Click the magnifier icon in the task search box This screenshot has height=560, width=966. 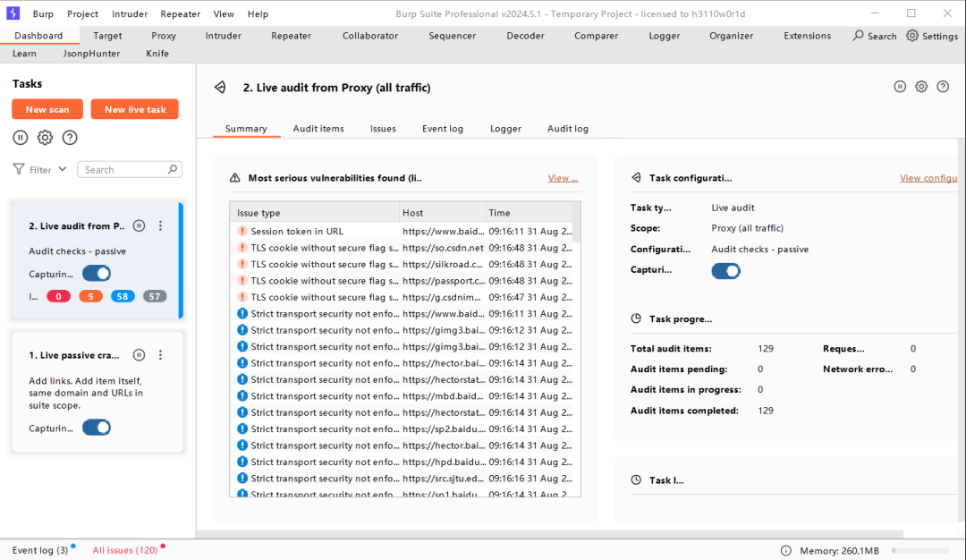tap(173, 169)
